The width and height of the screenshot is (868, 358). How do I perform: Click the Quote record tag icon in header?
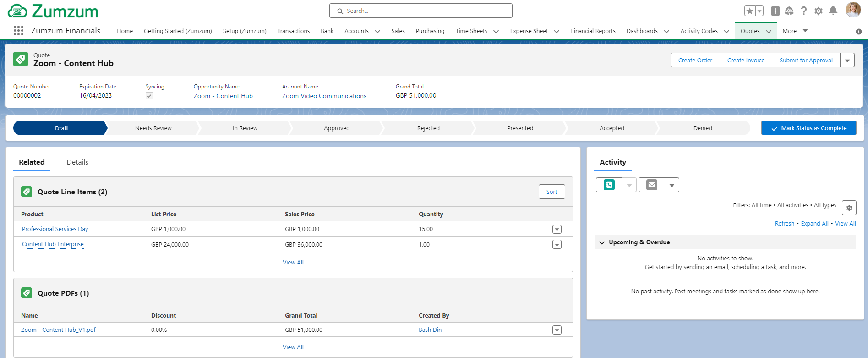coord(21,59)
